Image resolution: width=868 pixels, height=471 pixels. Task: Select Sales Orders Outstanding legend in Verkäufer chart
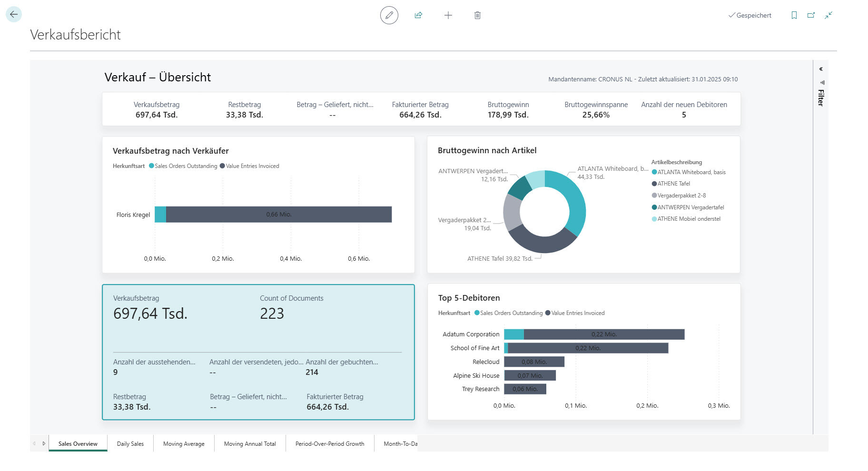[183, 166]
